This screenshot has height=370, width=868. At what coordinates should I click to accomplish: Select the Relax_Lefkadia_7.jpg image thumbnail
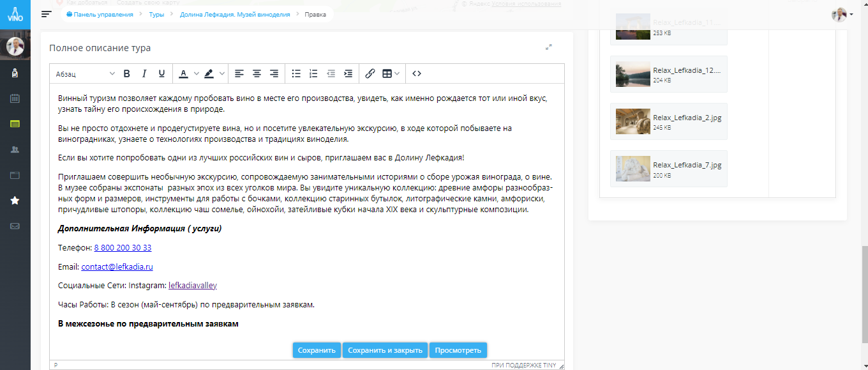(633, 169)
